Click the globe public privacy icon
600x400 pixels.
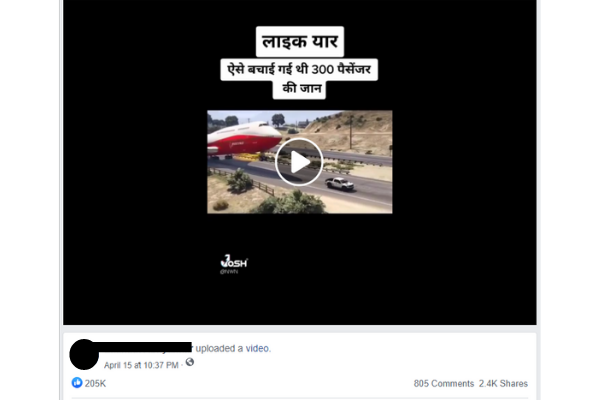[x=190, y=362]
